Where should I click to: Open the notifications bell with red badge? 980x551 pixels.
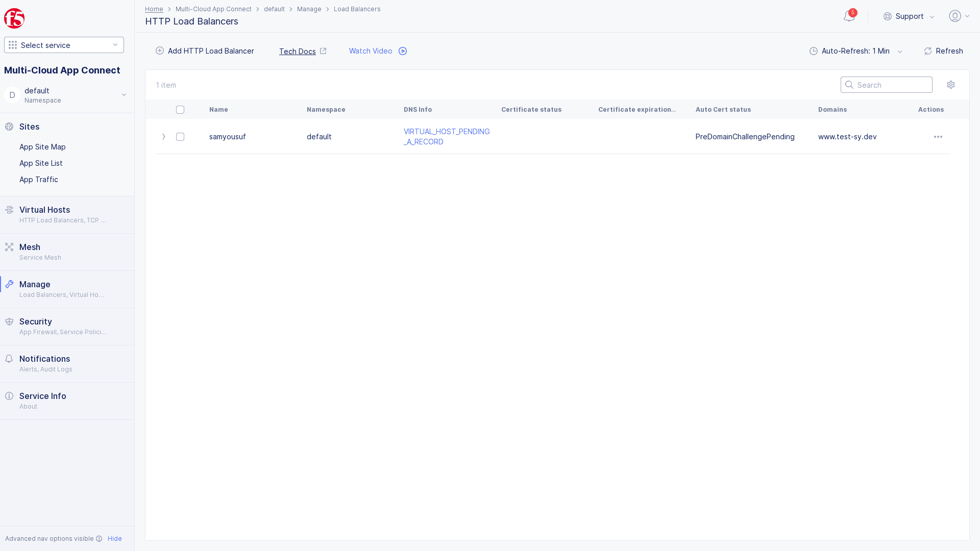coord(849,16)
